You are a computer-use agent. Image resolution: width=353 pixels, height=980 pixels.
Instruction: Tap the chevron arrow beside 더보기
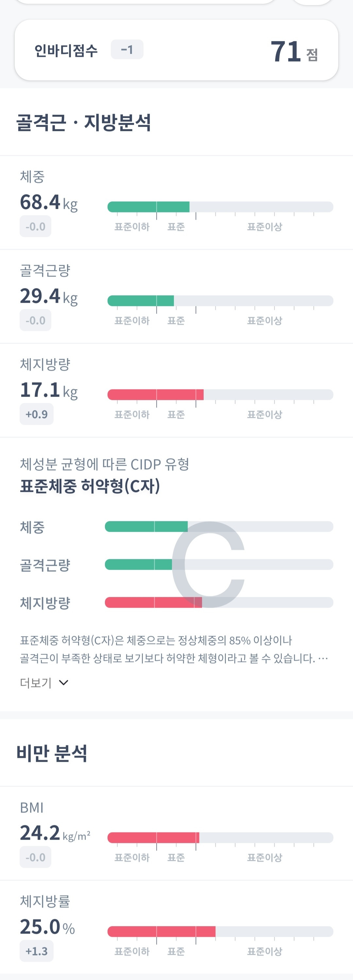(64, 683)
